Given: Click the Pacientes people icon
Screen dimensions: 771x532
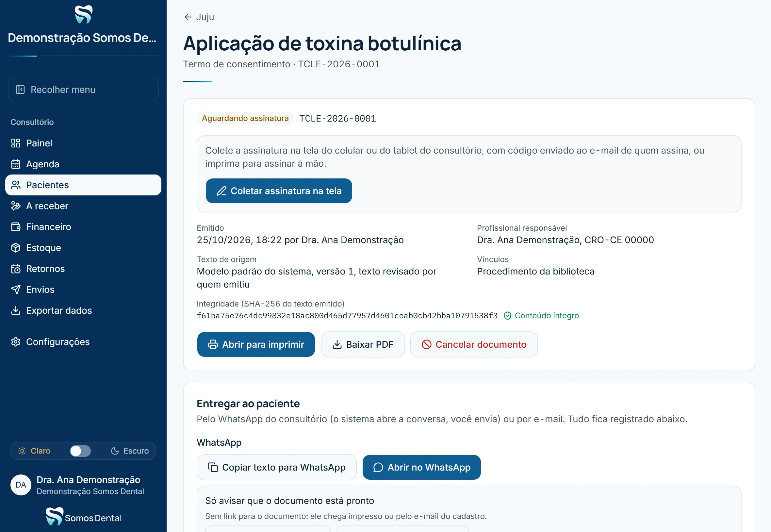Looking at the screenshot, I should pos(16,185).
